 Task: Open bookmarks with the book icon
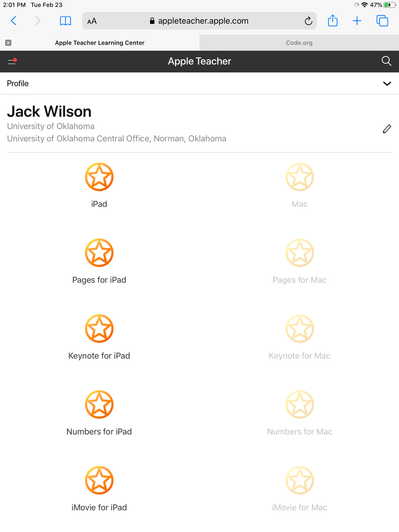(65, 21)
